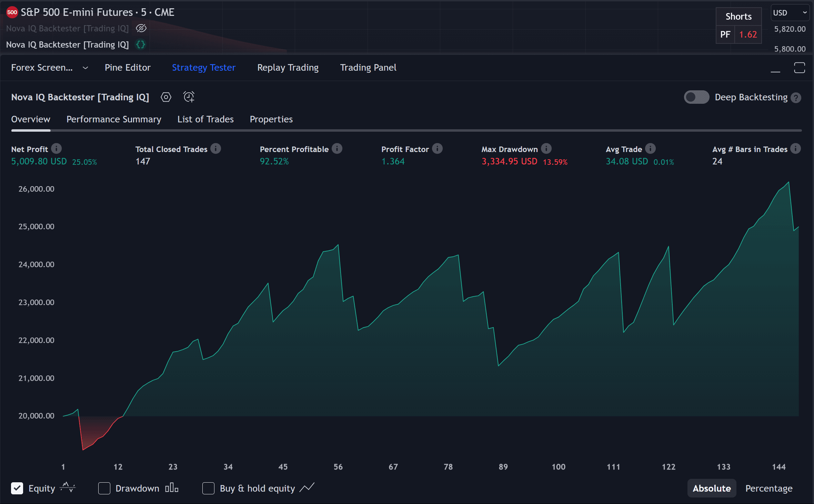Click the S&P 500 red symbol logo

point(12,12)
